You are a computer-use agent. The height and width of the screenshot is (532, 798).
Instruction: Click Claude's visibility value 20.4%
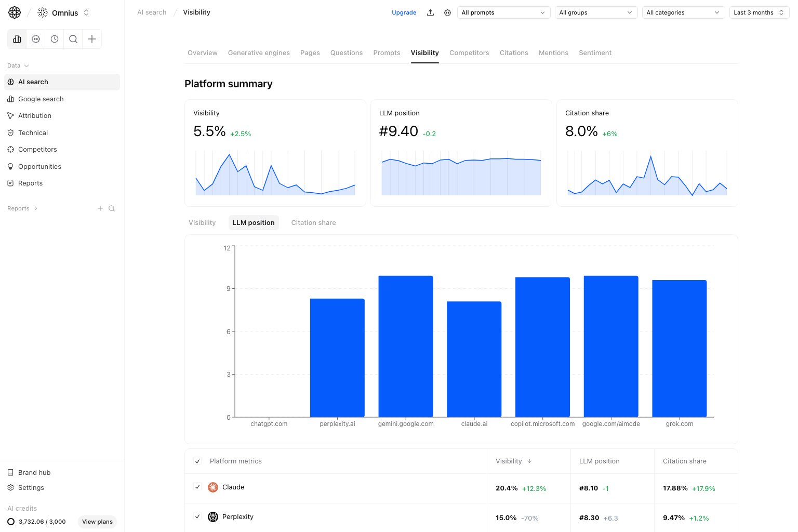point(507,488)
